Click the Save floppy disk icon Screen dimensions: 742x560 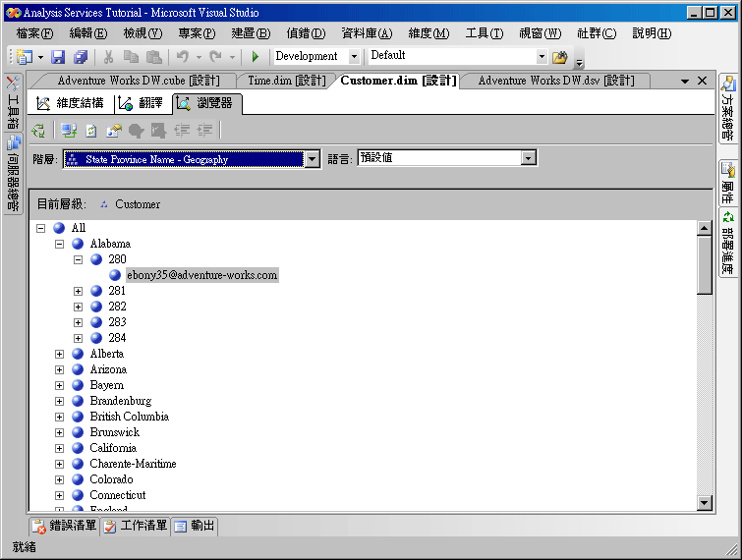(58, 57)
